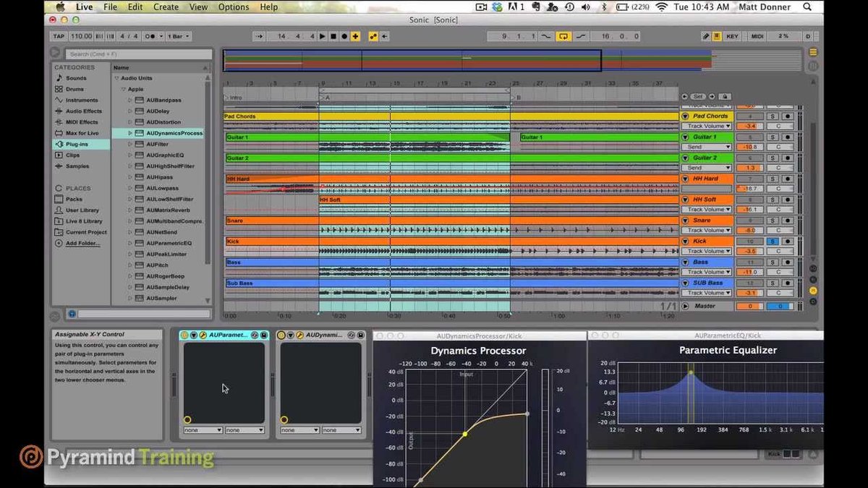Screen dimensions: 868x488
Task: Toggle the KEY map mode button
Action: point(732,36)
